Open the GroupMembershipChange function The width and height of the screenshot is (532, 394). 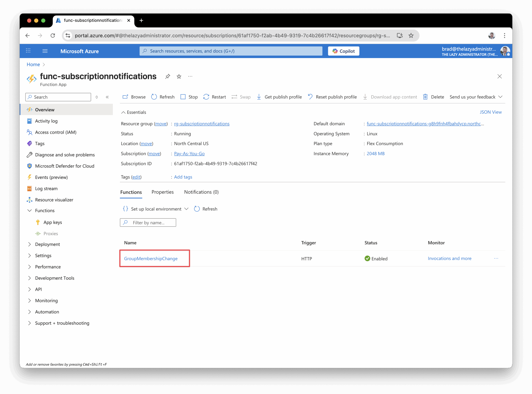pyautogui.click(x=151, y=258)
